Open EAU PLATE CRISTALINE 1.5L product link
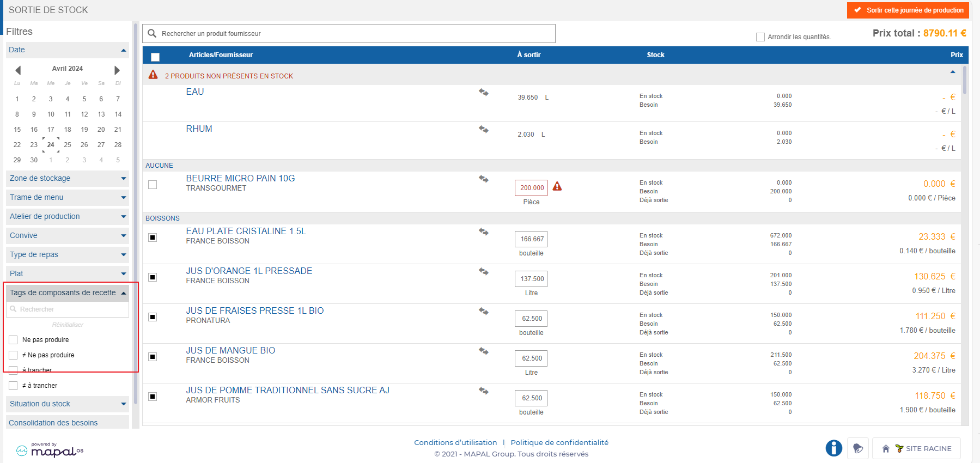 [246, 231]
